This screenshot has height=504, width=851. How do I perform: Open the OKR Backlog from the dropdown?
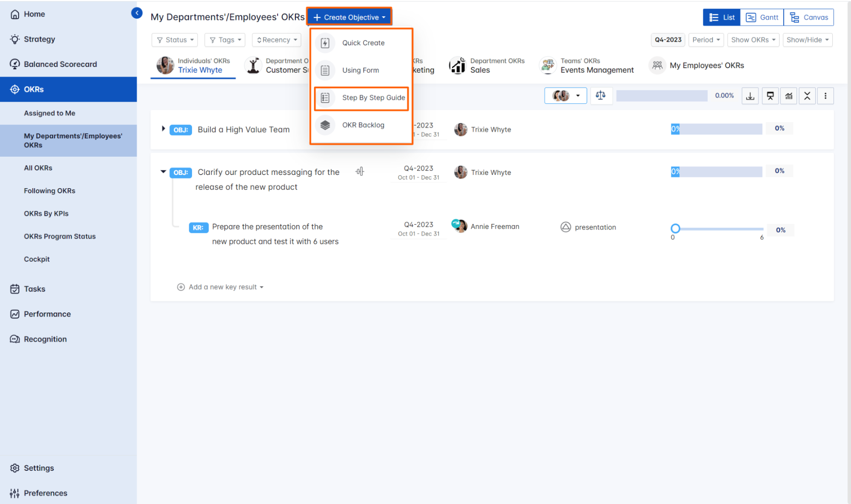click(363, 125)
